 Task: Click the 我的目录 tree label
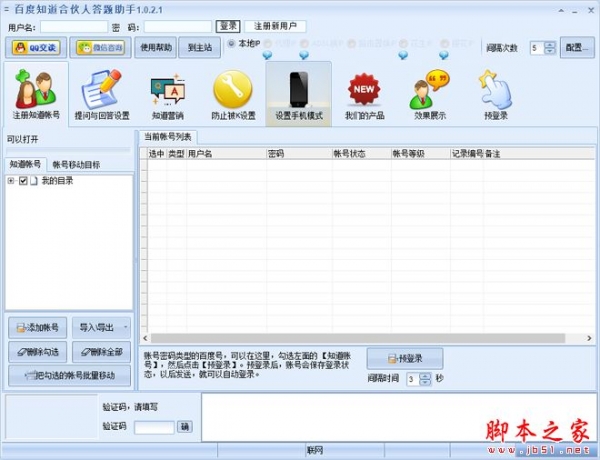click(57, 181)
